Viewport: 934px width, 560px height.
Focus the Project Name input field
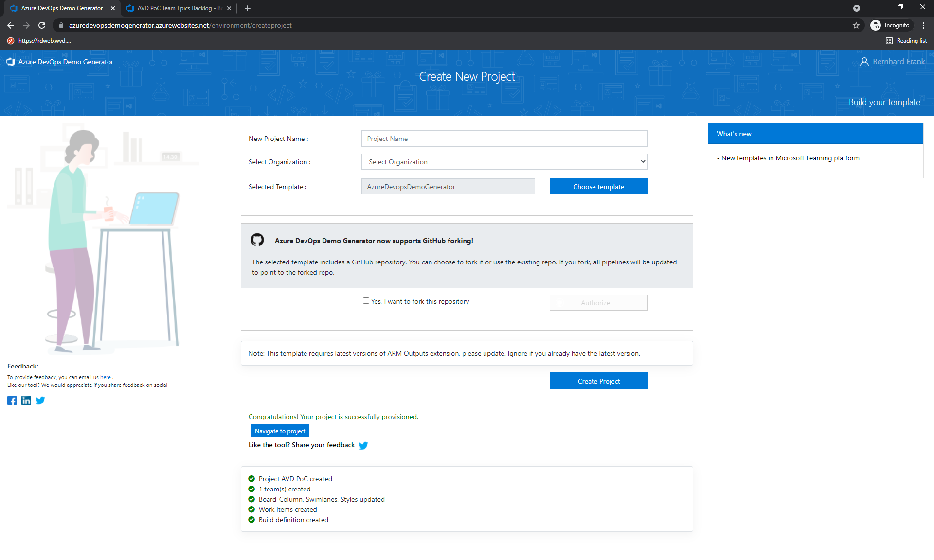(504, 139)
